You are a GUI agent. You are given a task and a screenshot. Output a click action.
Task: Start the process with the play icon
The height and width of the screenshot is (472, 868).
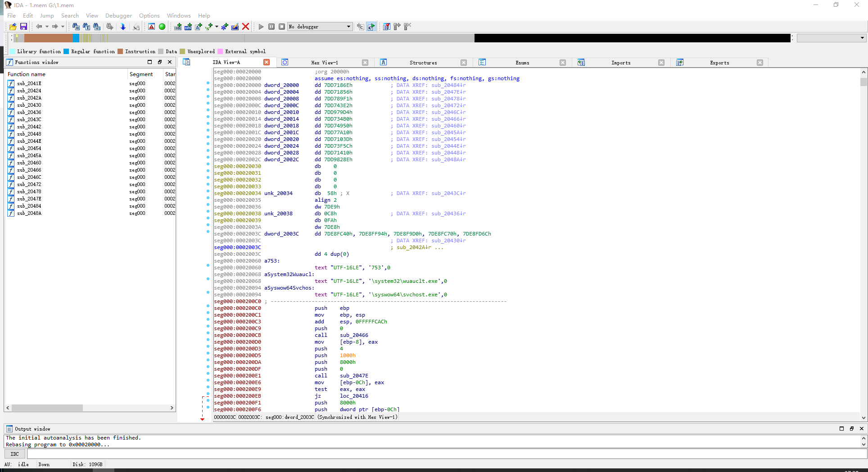pos(261,27)
